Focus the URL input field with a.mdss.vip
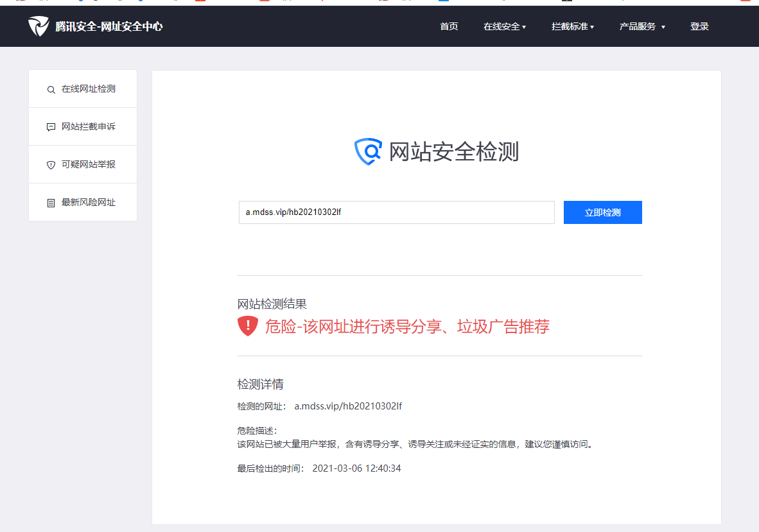Image resolution: width=759 pixels, height=532 pixels. tap(396, 212)
